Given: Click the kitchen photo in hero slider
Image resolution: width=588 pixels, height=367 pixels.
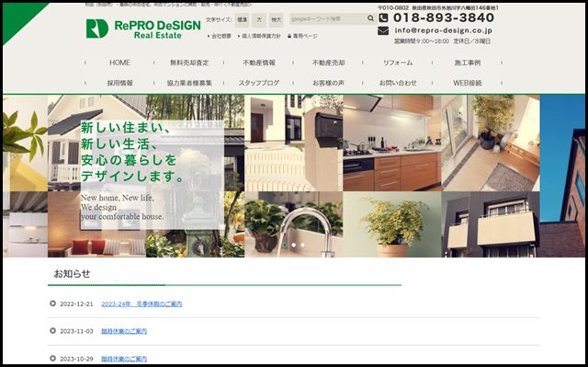Looking at the screenshot, I should click(x=392, y=143).
